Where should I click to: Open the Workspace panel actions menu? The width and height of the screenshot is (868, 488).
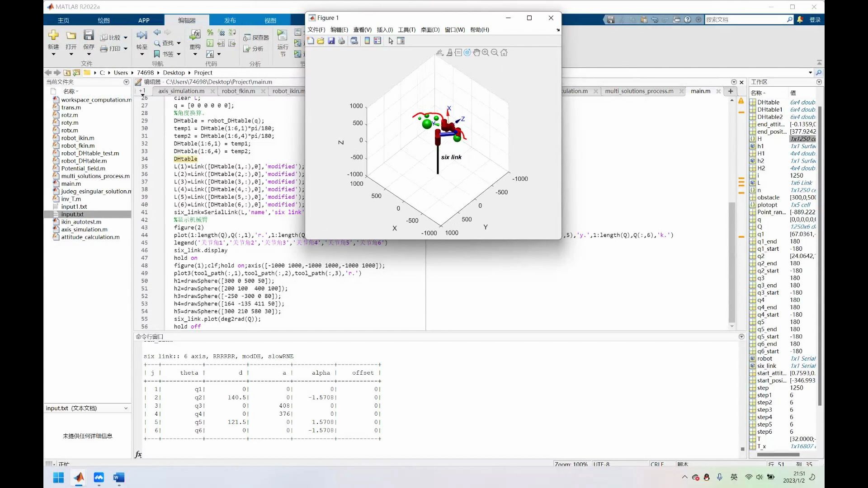[819, 82]
